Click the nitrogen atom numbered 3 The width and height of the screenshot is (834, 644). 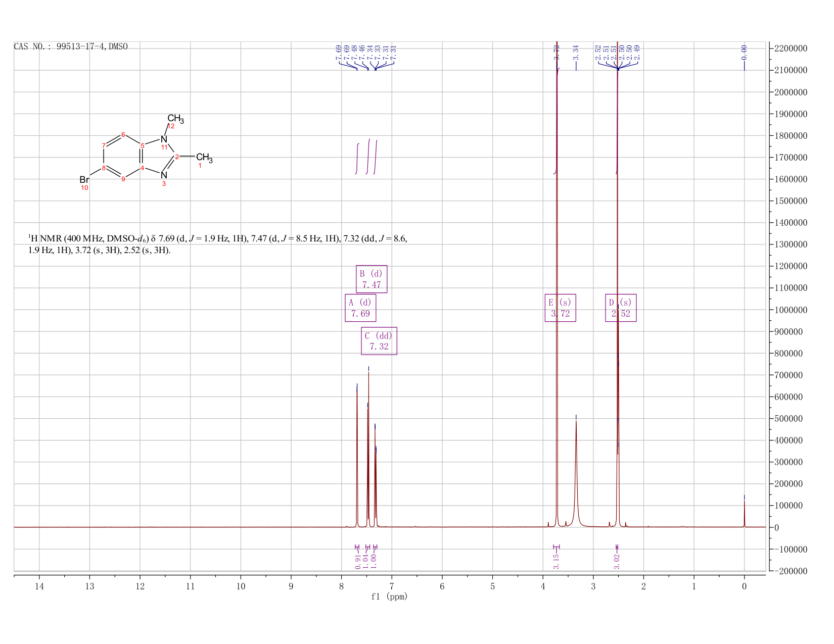click(x=164, y=175)
